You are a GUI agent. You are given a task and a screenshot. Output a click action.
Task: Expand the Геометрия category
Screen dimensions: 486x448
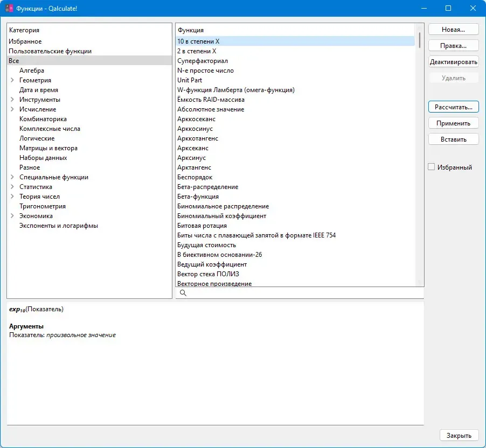[x=12, y=80]
